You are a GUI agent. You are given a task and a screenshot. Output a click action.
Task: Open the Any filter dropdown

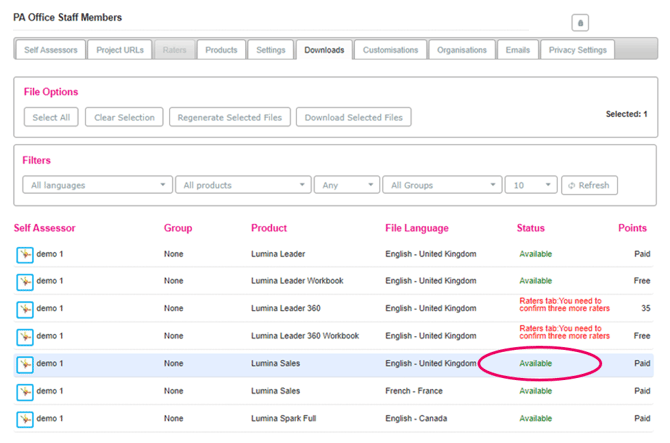(346, 185)
